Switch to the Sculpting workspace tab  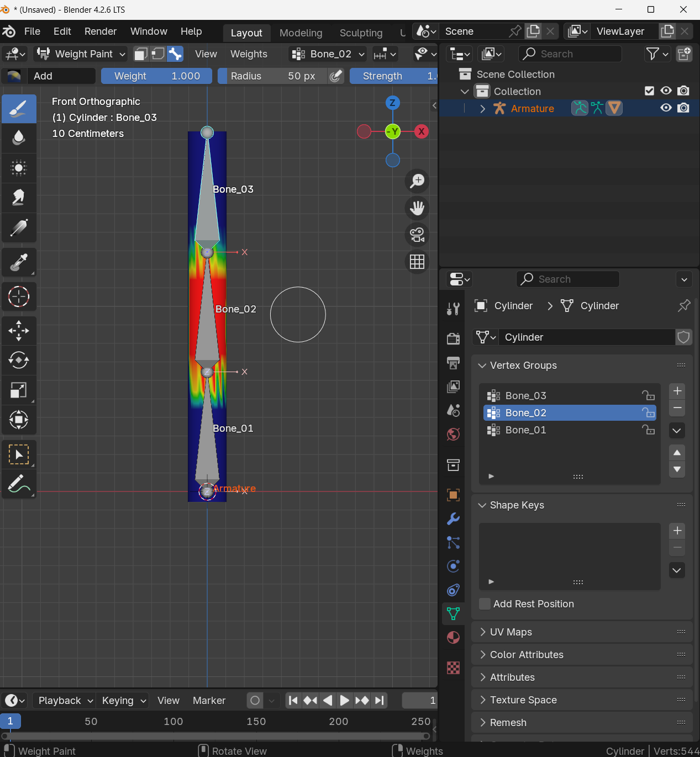pos(361,33)
